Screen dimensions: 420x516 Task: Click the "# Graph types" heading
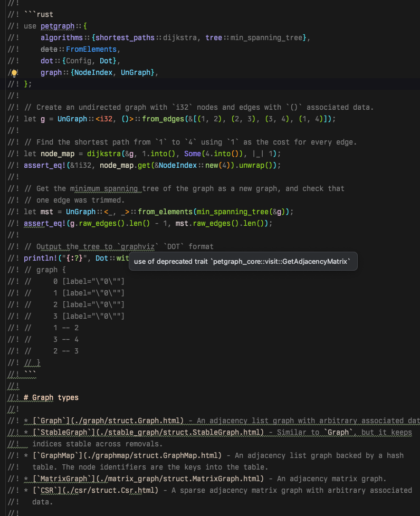point(51,397)
